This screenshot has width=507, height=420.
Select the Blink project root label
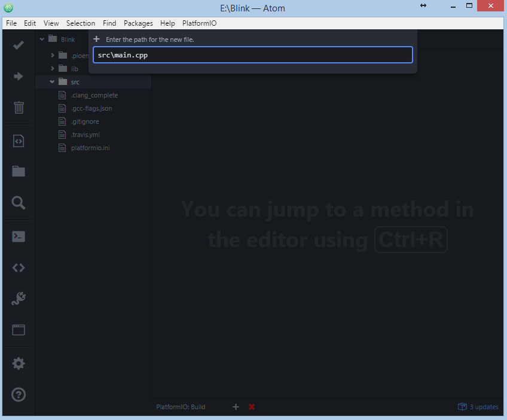coord(68,39)
